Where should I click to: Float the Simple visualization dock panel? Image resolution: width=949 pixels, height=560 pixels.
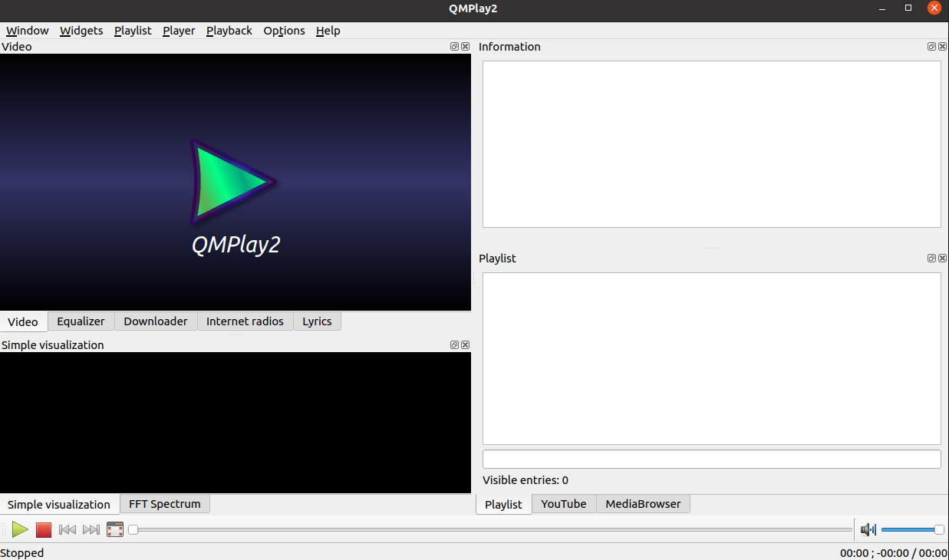point(455,345)
